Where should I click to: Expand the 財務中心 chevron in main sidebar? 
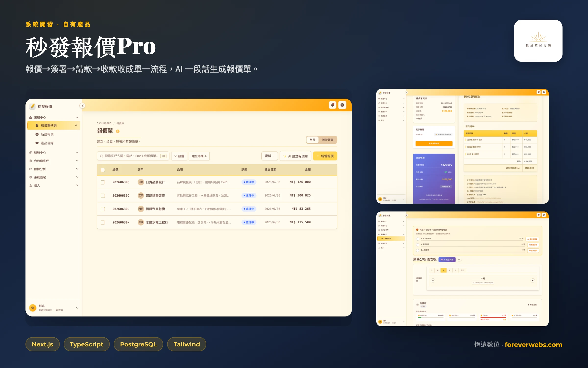77,153
